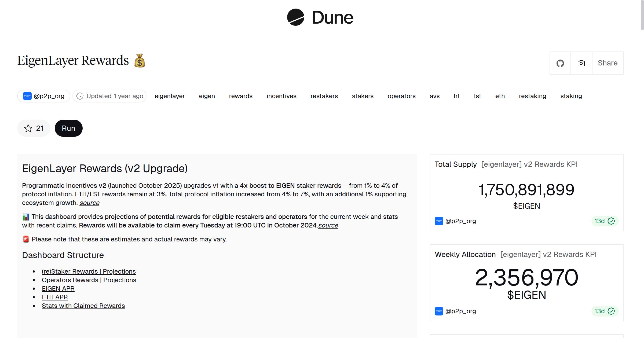This screenshot has height=338, width=644.
Task: Open the GitHub repository icon
Action: click(x=560, y=63)
